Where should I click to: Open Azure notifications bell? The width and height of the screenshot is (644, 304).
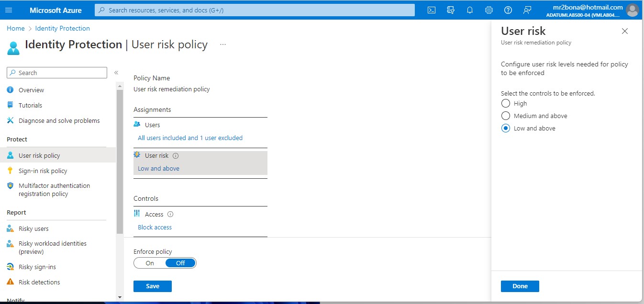click(469, 10)
